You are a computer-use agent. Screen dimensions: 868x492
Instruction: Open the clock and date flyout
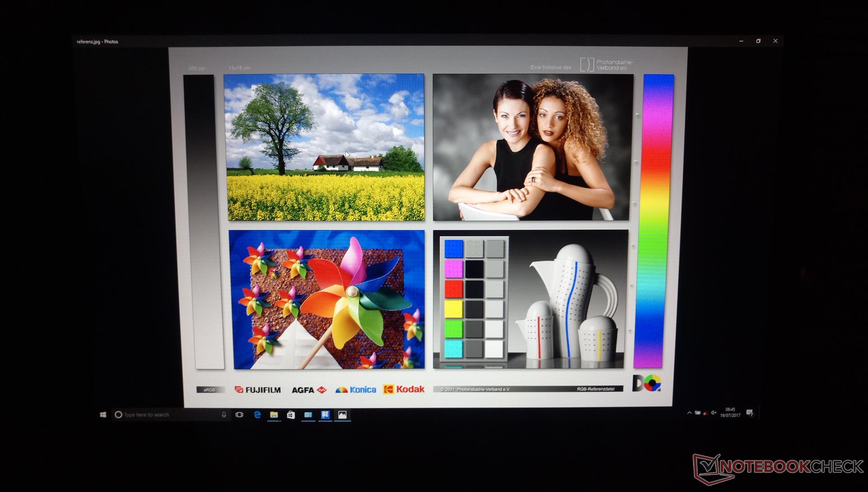[730, 412]
